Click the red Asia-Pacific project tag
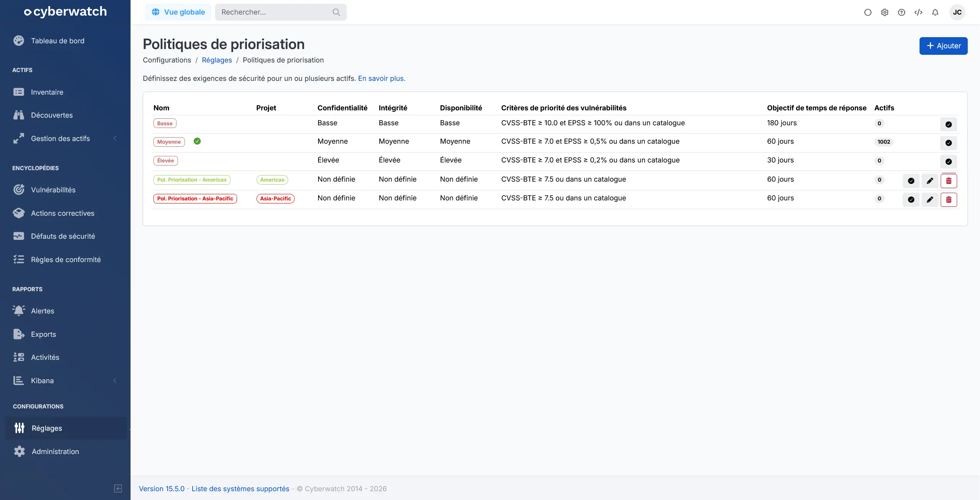980x500 pixels. 275,198
